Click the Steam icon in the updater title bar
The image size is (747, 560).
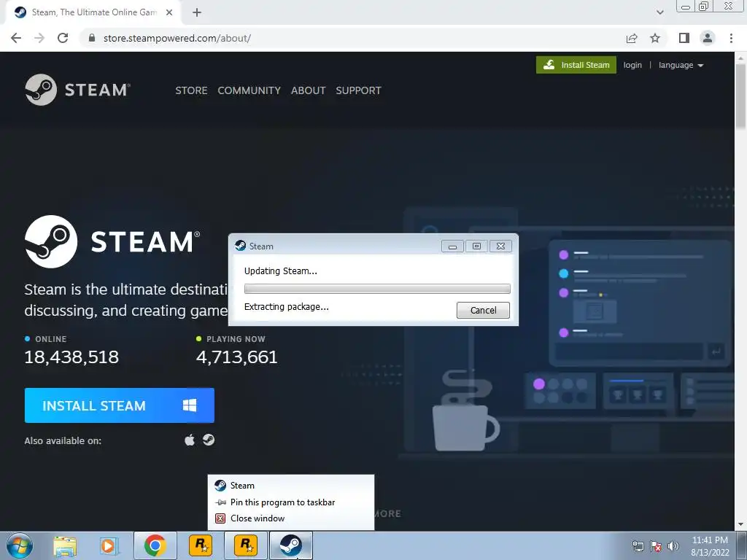click(241, 246)
